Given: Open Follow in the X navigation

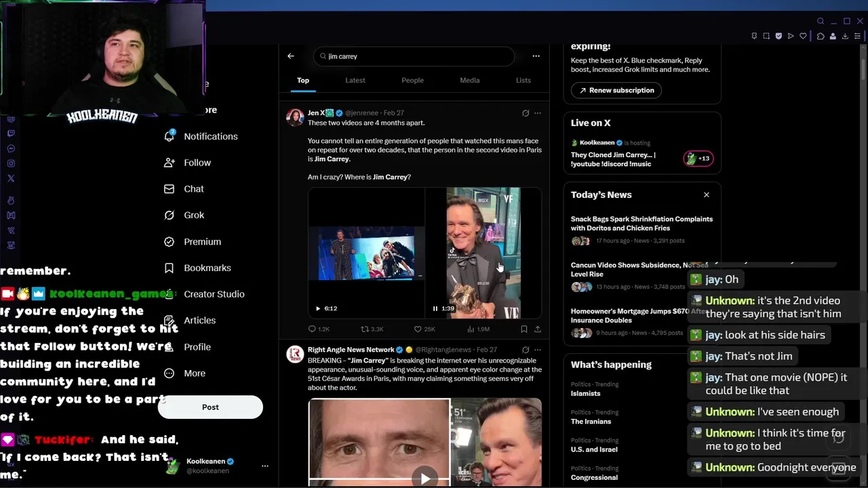Looking at the screenshot, I should [188, 163].
